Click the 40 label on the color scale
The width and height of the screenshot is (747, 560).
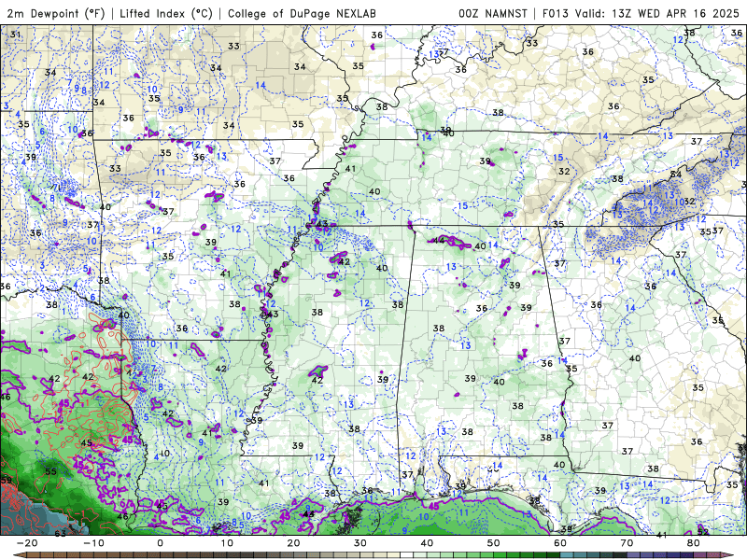click(x=427, y=543)
